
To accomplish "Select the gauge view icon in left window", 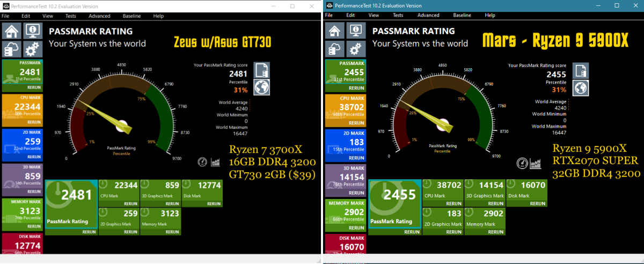I will (x=202, y=162).
